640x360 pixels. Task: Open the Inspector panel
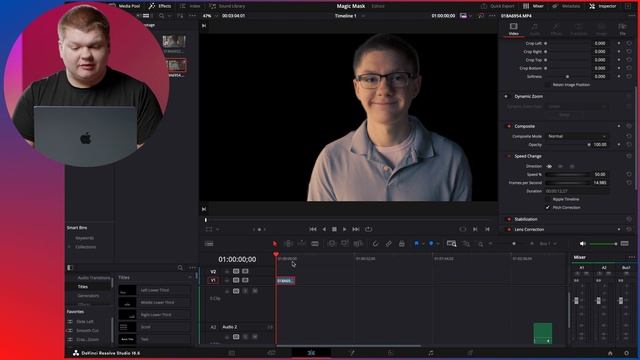tap(602, 6)
